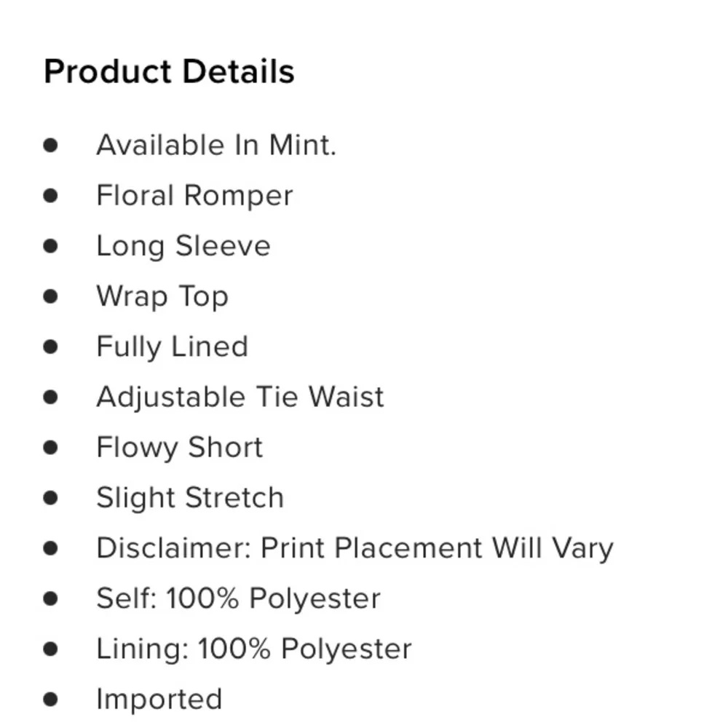The image size is (728, 728).
Task: Click the bullet beside Fully Lined
Action: pos(50,347)
